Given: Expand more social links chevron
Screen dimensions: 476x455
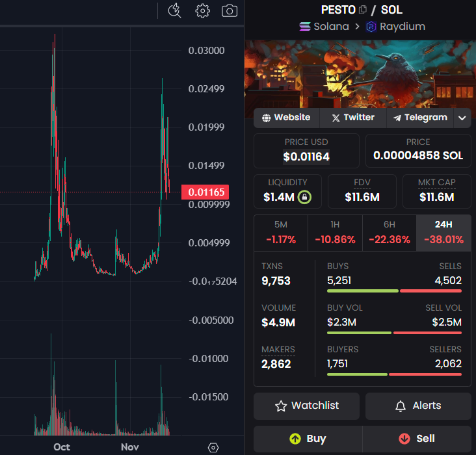Looking at the screenshot, I should (x=462, y=118).
